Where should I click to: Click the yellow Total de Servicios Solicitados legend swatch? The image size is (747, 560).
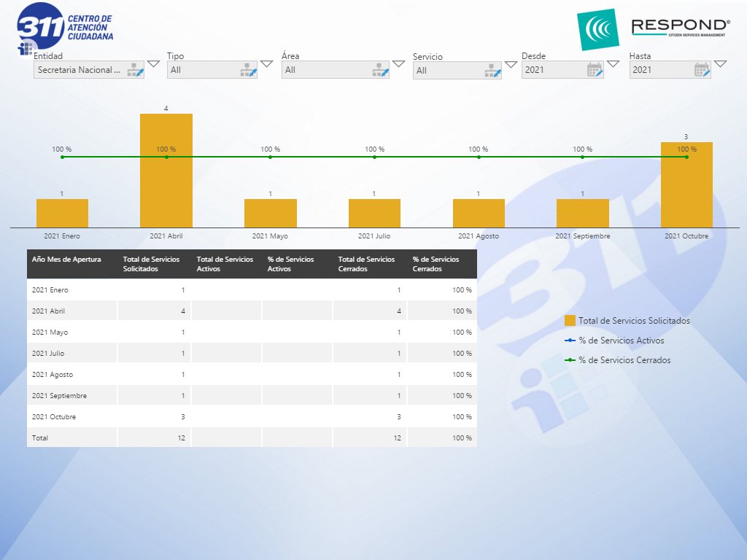pos(570,321)
